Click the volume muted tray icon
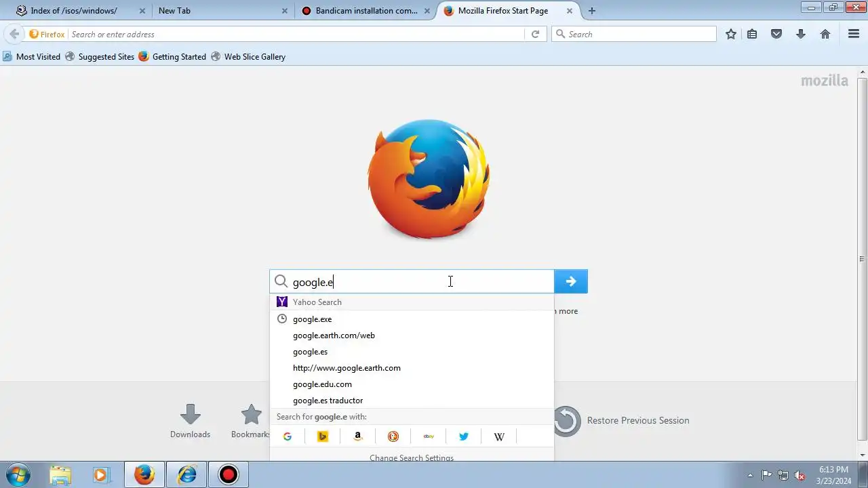The height and width of the screenshot is (488, 868). 800,475
